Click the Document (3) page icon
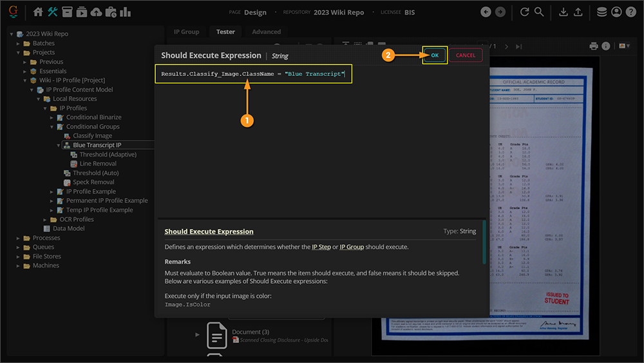This screenshot has width=644, height=363. click(217, 335)
